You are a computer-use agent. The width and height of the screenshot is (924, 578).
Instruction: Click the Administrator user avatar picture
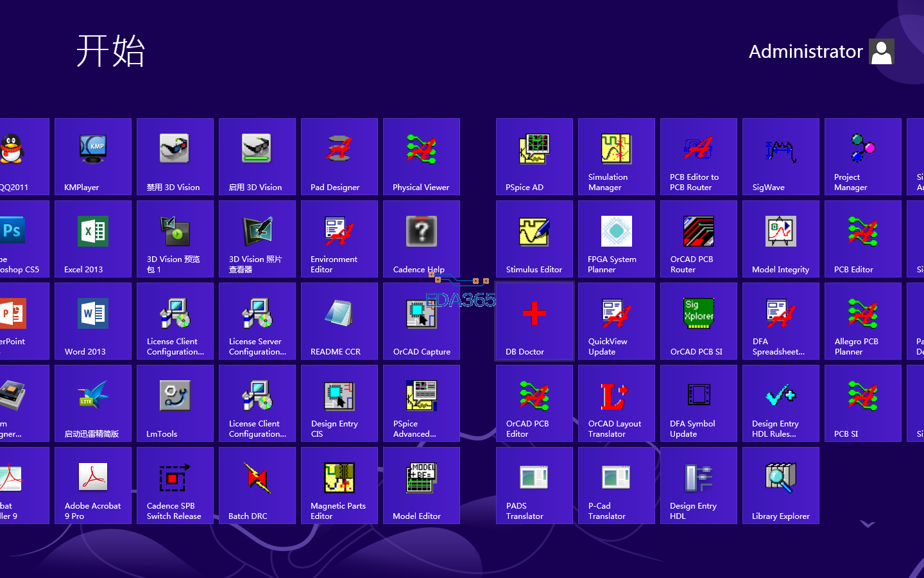882,51
